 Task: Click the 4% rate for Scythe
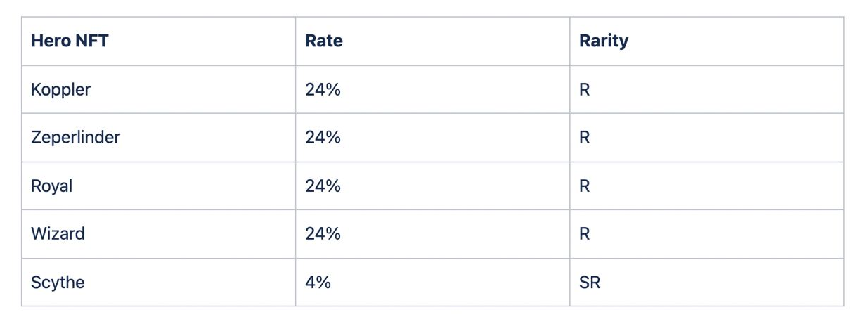click(318, 282)
